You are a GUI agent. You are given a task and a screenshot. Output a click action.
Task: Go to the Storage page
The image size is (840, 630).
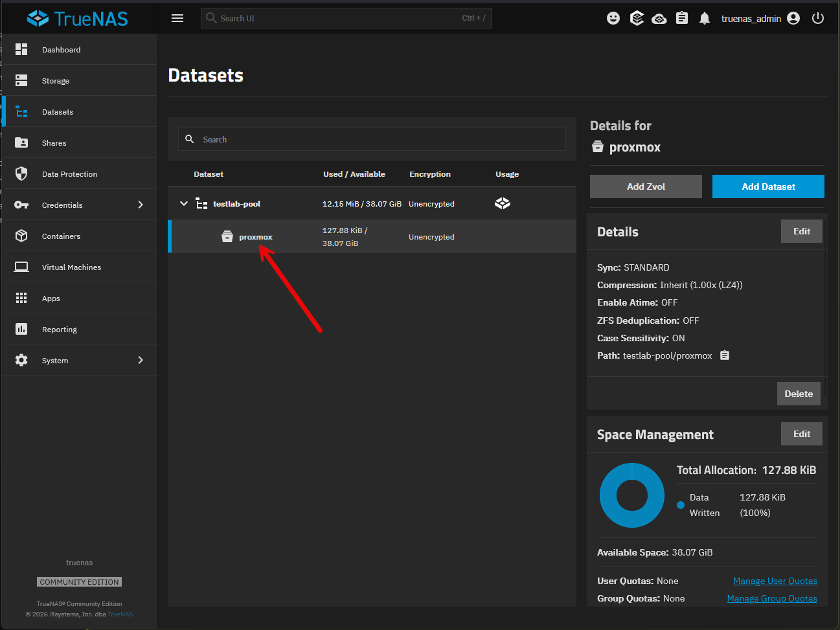[80, 80]
